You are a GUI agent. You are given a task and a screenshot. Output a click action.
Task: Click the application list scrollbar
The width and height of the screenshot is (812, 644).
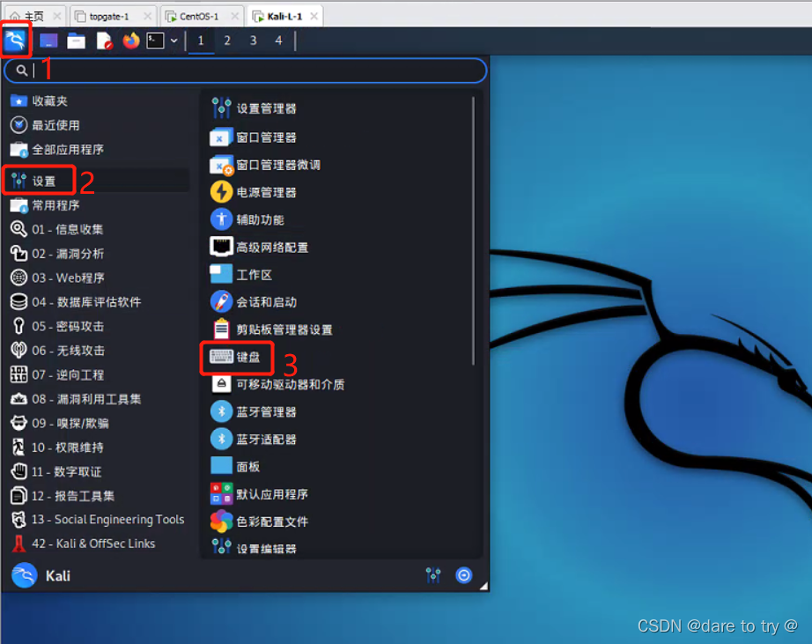click(x=473, y=232)
